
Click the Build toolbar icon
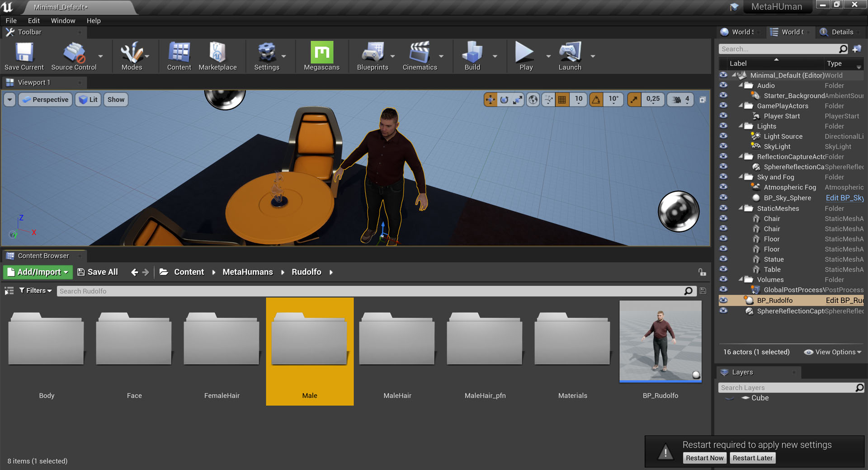click(472, 56)
